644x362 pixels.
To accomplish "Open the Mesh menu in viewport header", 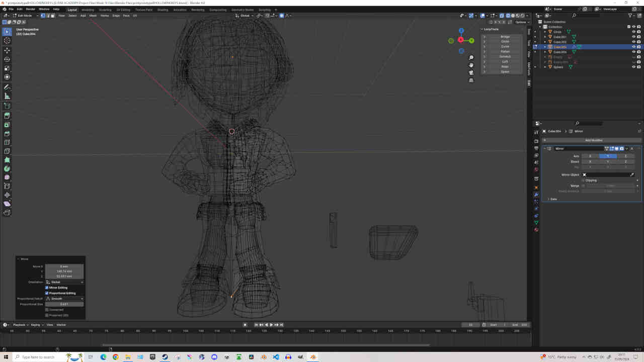I will 93,16.
